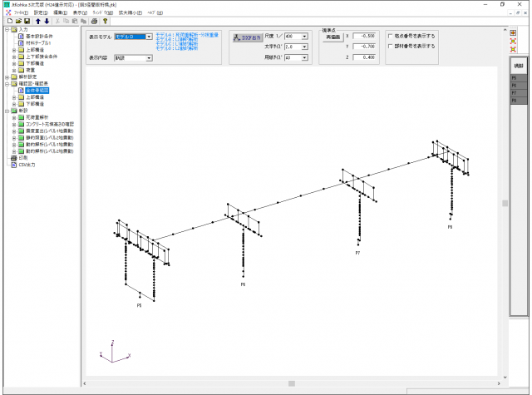Click the Save floppy disk icon
Screen dimensions: 532x395
click(26, 21)
